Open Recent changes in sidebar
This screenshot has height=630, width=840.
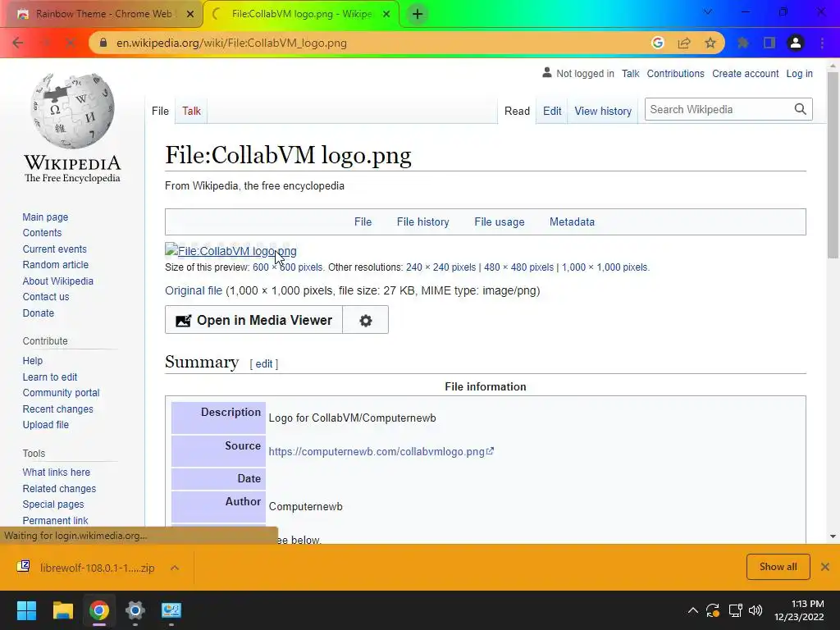58,409
